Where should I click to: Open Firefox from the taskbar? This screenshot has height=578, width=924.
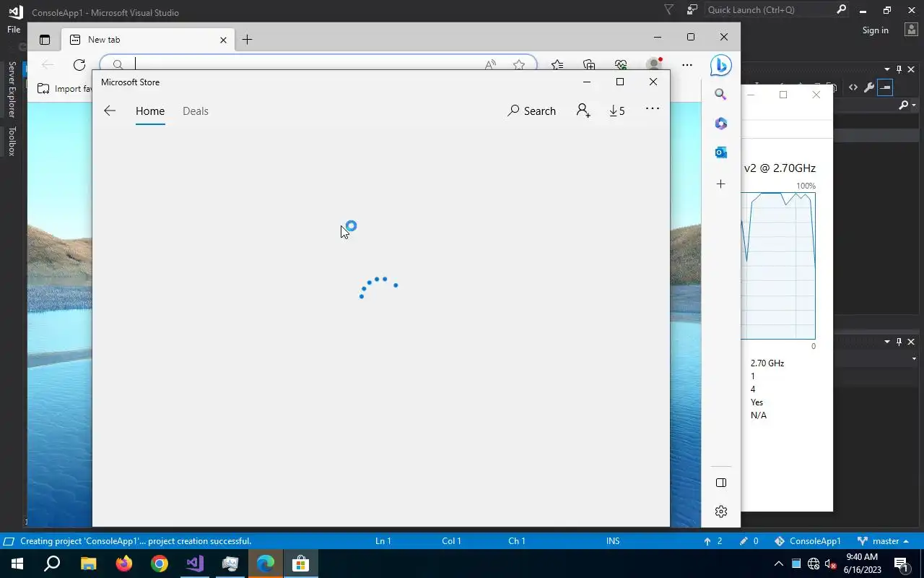click(124, 564)
